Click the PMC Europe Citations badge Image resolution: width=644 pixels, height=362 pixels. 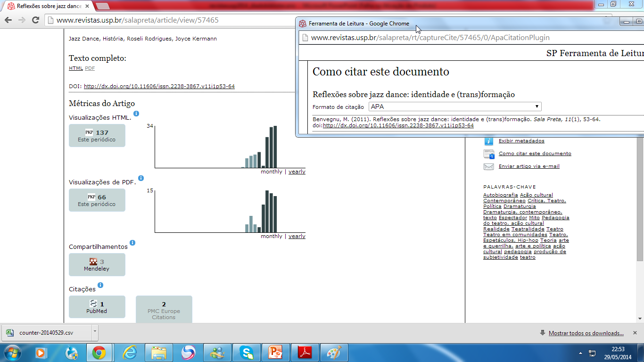click(164, 310)
